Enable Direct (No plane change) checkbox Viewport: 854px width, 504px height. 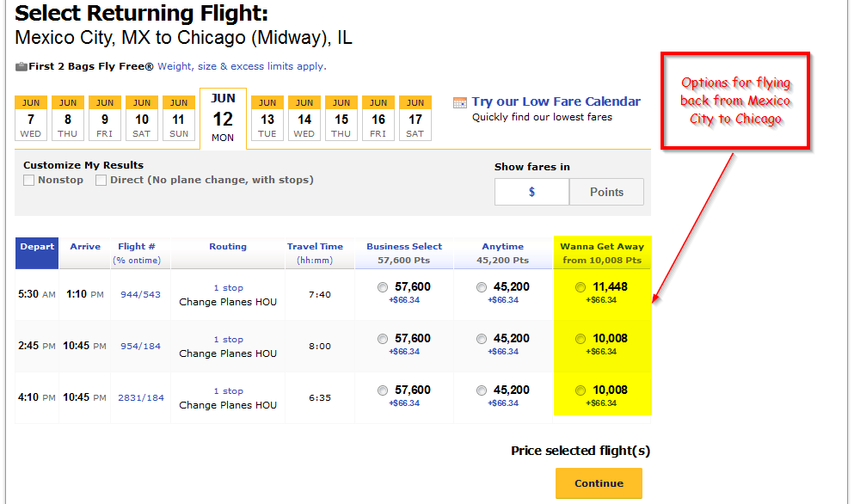[101, 181]
